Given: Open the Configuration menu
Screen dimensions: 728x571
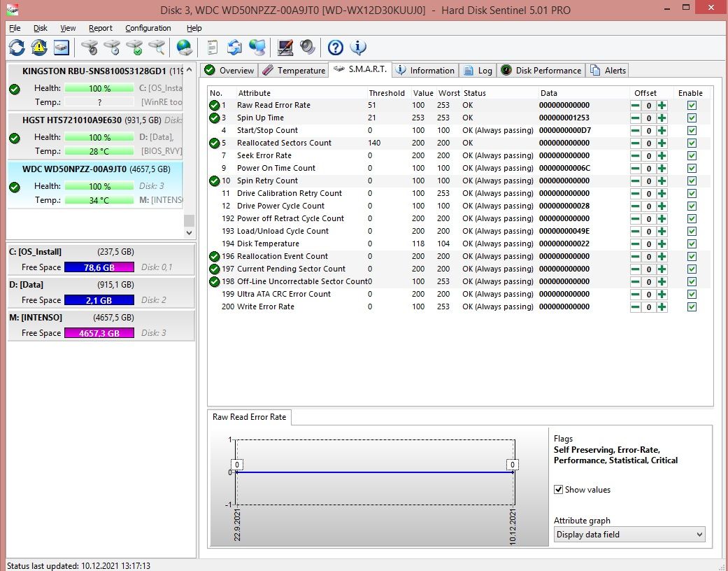Looking at the screenshot, I should point(148,28).
